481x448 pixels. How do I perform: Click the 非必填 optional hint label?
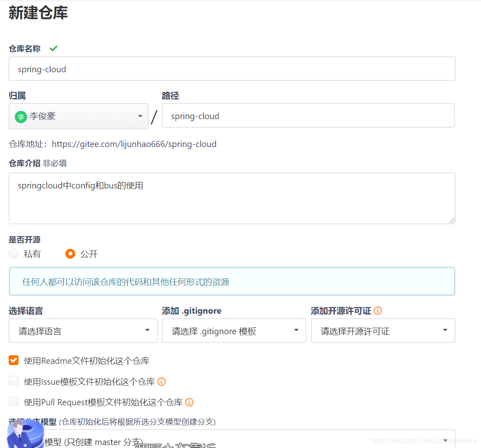(55, 163)
